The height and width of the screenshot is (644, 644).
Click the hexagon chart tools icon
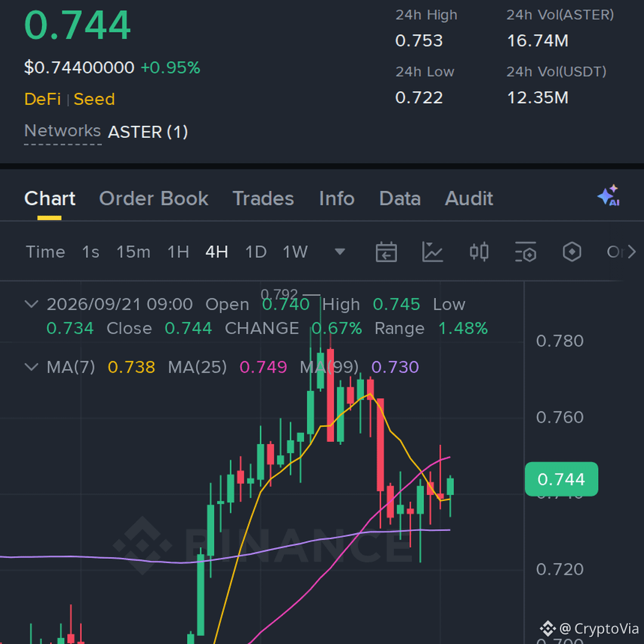pos(572,252)
